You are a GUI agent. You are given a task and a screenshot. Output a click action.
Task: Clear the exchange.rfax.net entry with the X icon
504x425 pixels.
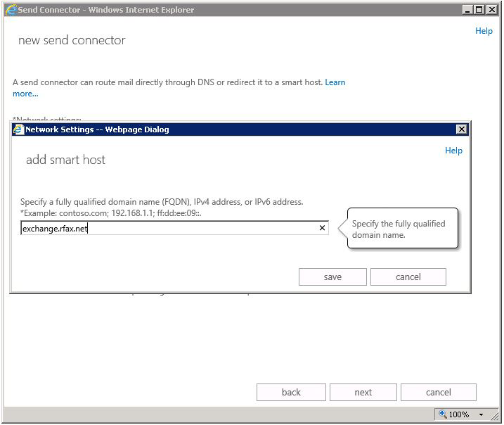(323, 228)
